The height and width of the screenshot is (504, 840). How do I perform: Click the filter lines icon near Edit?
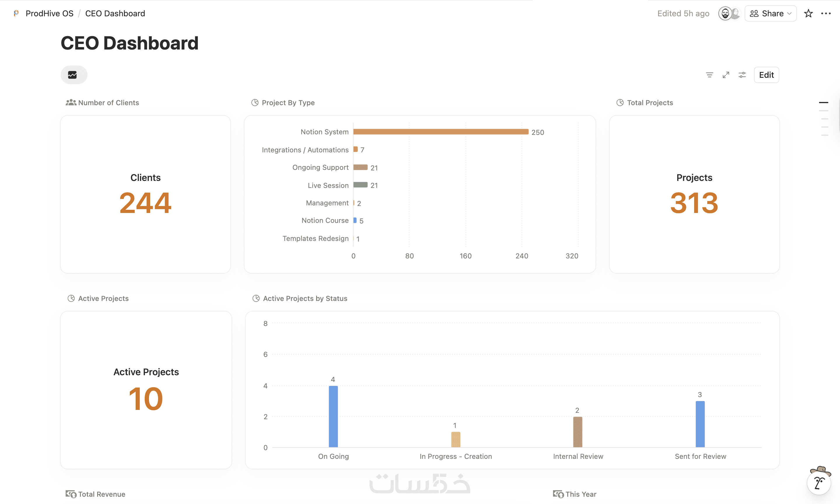[709, 75]
